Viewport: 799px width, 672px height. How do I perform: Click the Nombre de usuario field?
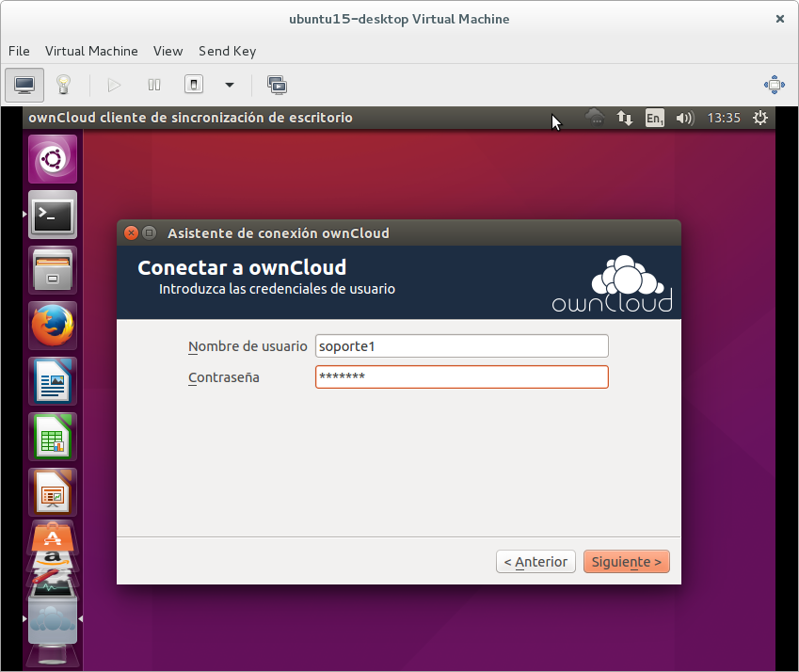coord(462,346)
